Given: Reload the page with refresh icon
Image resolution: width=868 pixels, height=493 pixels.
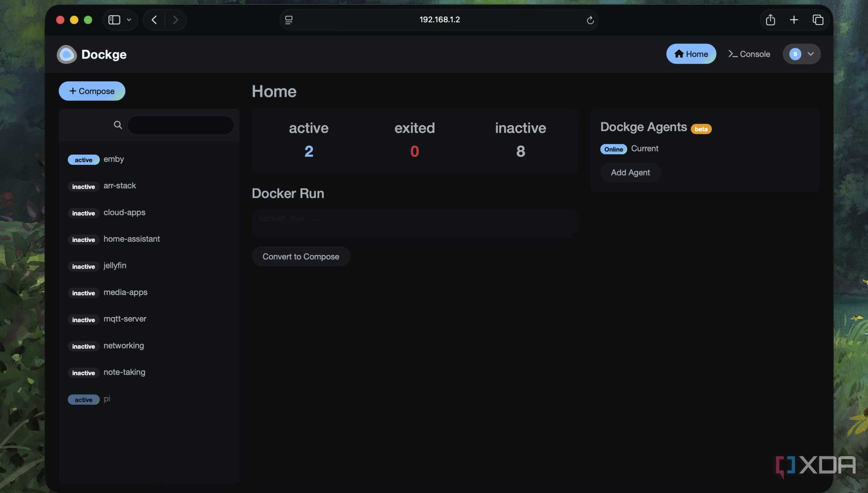Looking at the screenshot, I should pyautogui.click(x=590, y=20).
